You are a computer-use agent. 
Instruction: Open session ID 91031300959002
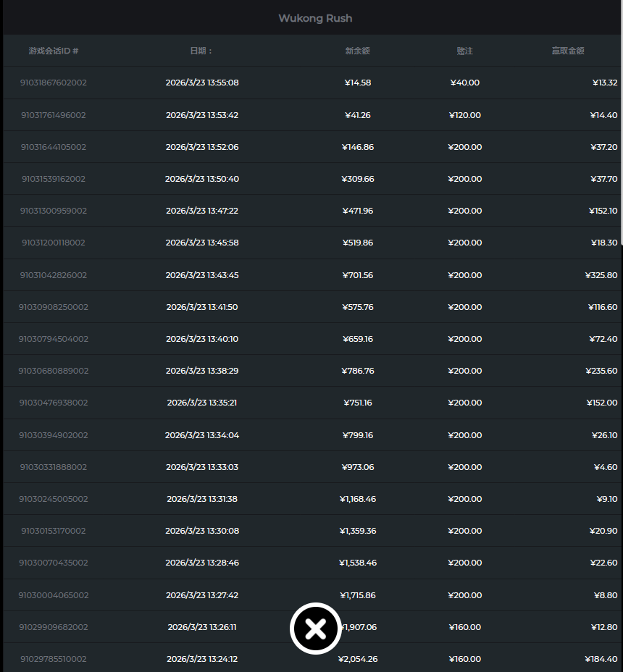click(54, 211)
